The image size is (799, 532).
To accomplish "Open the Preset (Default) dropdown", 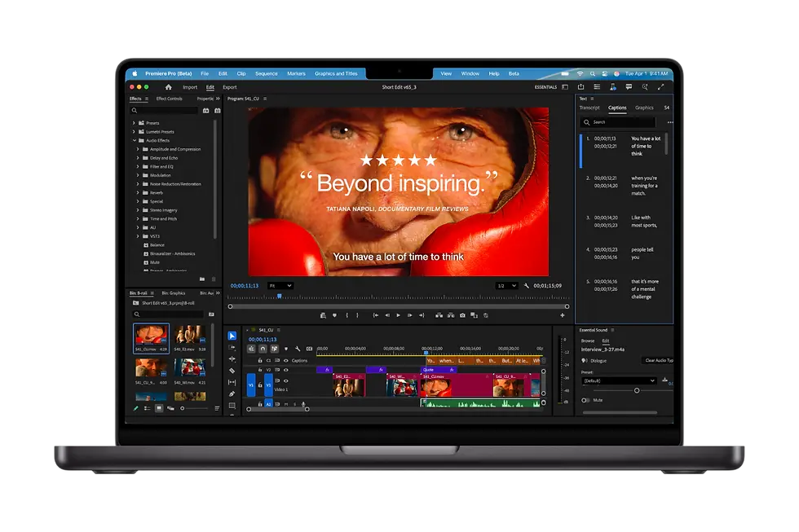I will pos(619,380).
